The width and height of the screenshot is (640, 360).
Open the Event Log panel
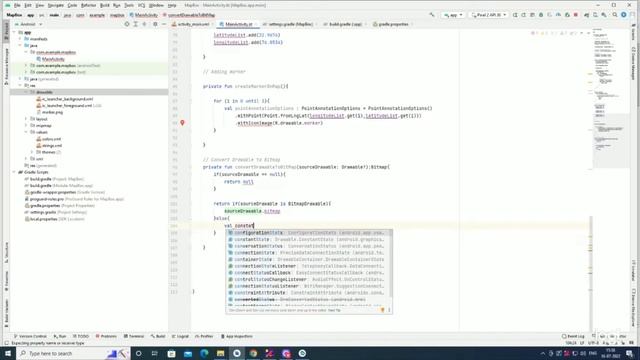573,336
